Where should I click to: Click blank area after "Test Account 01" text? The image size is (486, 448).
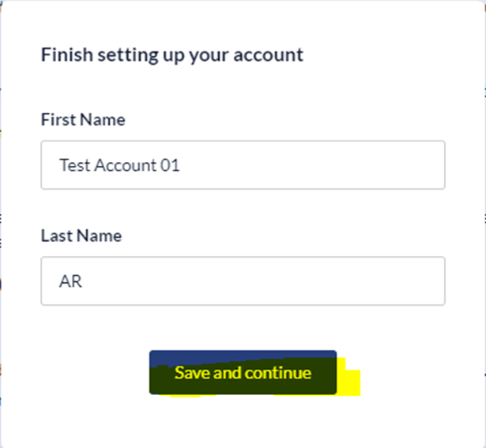(316, 166)
